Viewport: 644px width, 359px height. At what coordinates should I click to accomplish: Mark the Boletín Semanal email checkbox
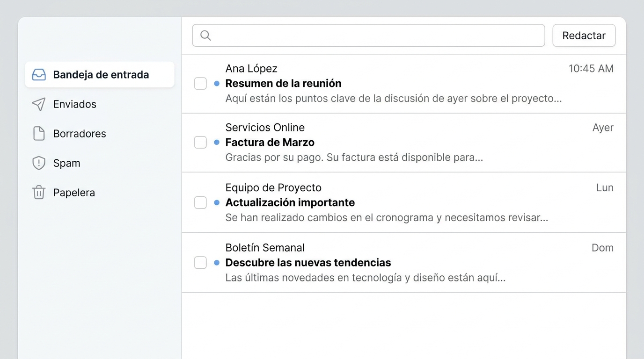coord(200,263)
